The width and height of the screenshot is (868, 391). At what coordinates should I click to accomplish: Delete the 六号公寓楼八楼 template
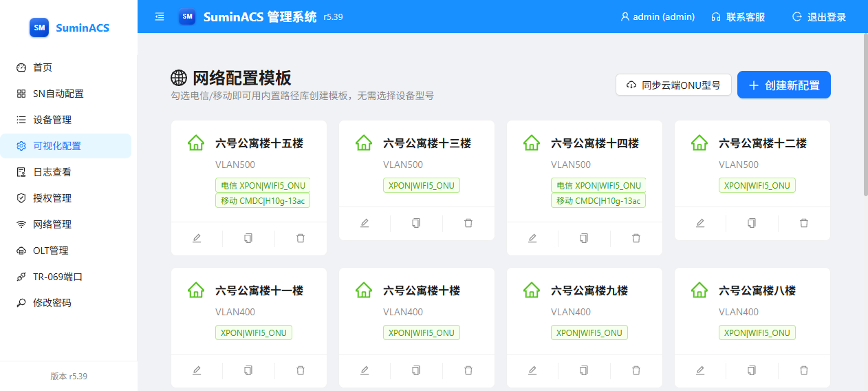point(804,370)
